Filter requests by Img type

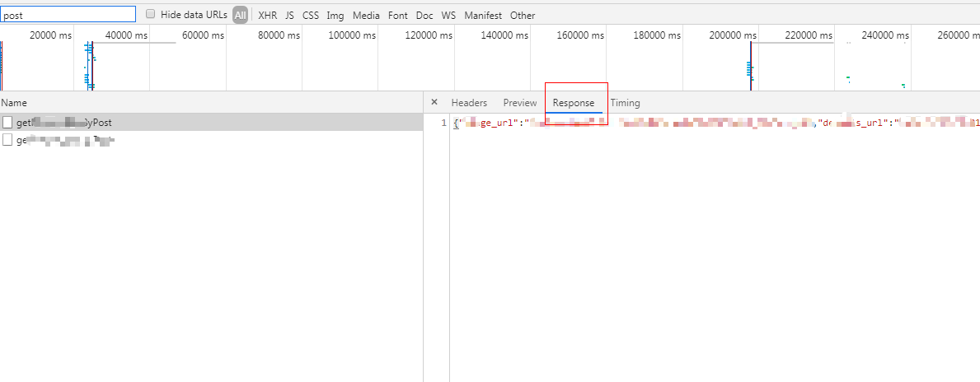[335, 15]
